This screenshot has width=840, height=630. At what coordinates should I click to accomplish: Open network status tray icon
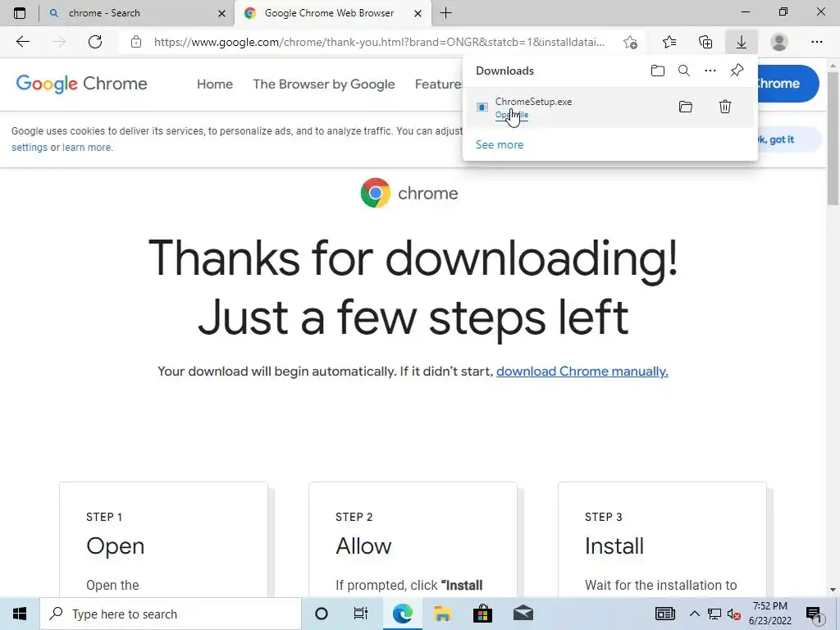tap(714, 614)
